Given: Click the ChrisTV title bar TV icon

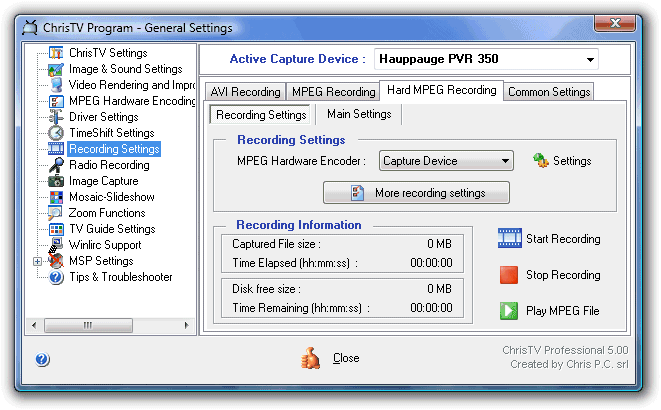Looking at the screenshot, I should point(30,27).
